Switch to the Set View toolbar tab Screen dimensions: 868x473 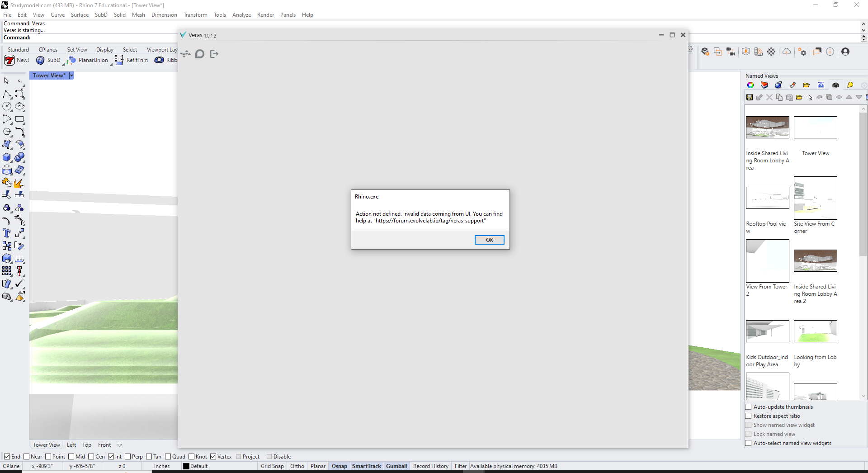(77, 50)
